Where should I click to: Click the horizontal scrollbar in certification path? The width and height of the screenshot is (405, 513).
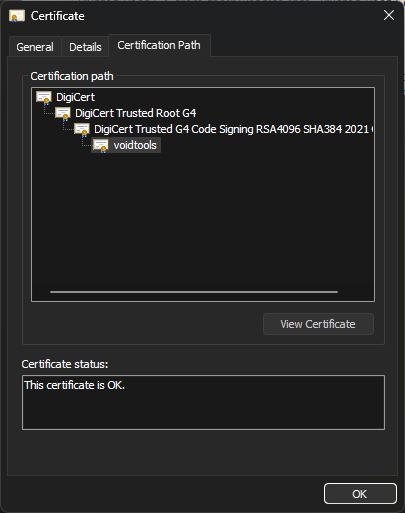194,292
